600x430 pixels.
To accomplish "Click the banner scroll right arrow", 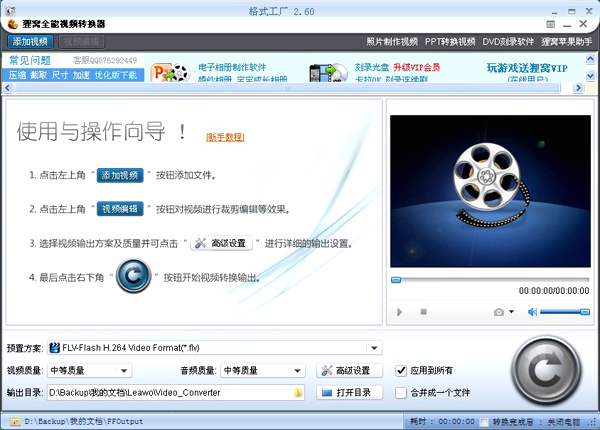I will pyautogui.click(x=578, y=88).
